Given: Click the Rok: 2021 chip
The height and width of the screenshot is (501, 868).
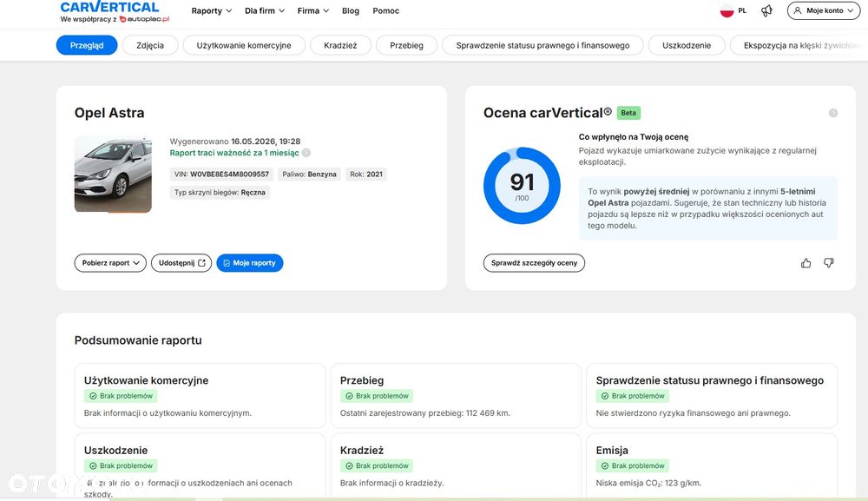Looking at the screenshot, I should tap(366, 174).
